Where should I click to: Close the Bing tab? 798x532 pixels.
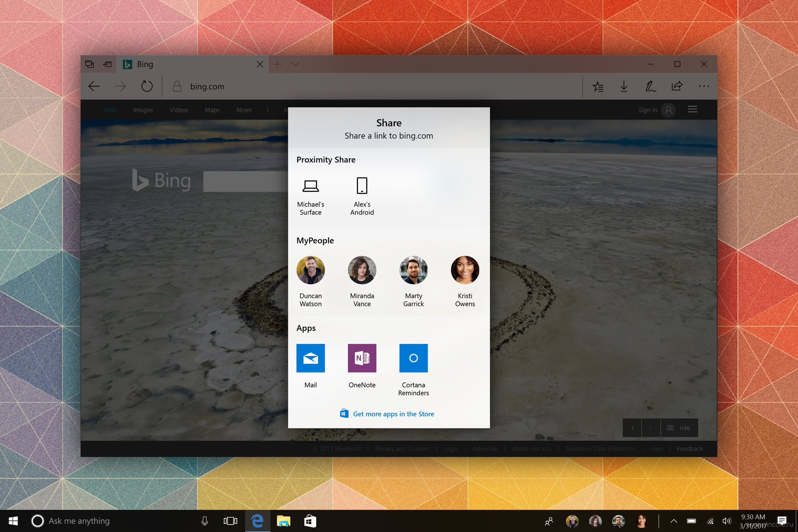260,64
